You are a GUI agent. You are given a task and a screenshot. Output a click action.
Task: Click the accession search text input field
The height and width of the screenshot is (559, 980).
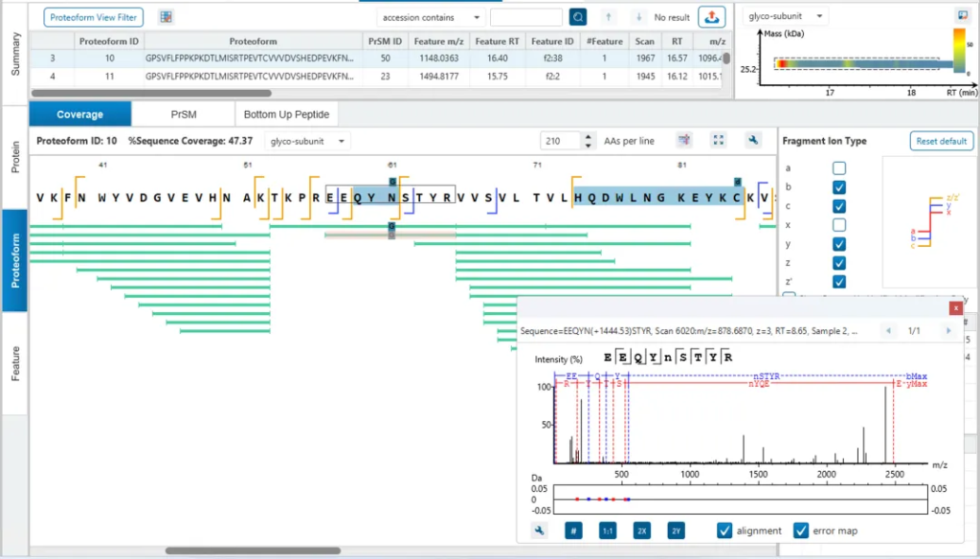pyautogui.click(x=525, y=17)
